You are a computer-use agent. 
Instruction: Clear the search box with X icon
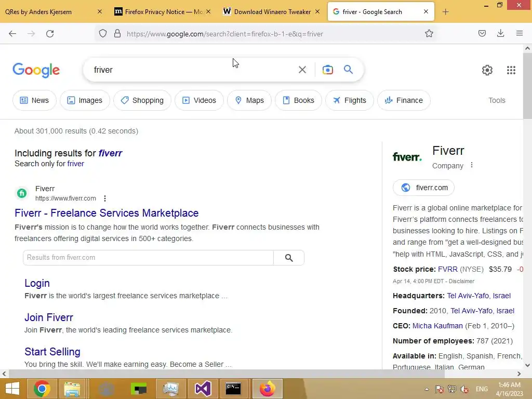point(302,70)
